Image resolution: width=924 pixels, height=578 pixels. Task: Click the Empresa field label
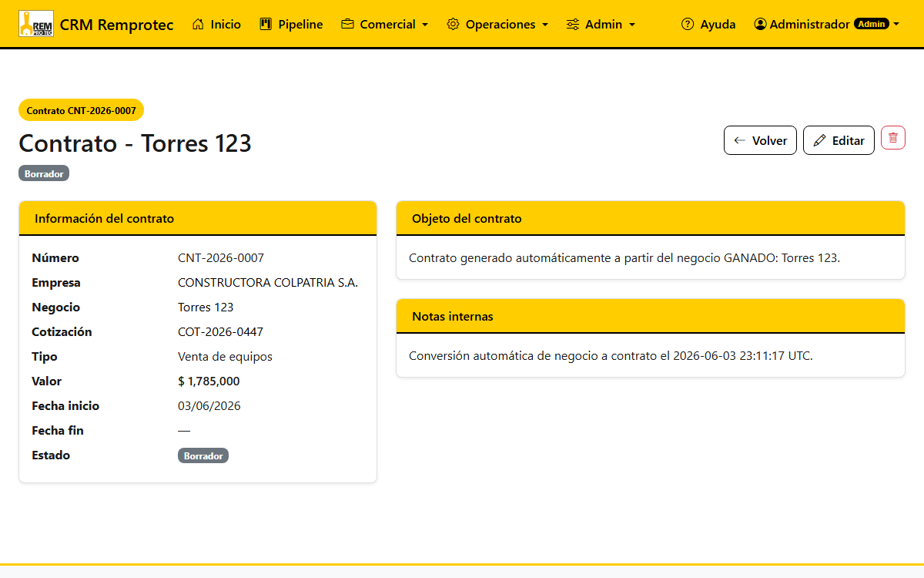click(x=56, y=283)
